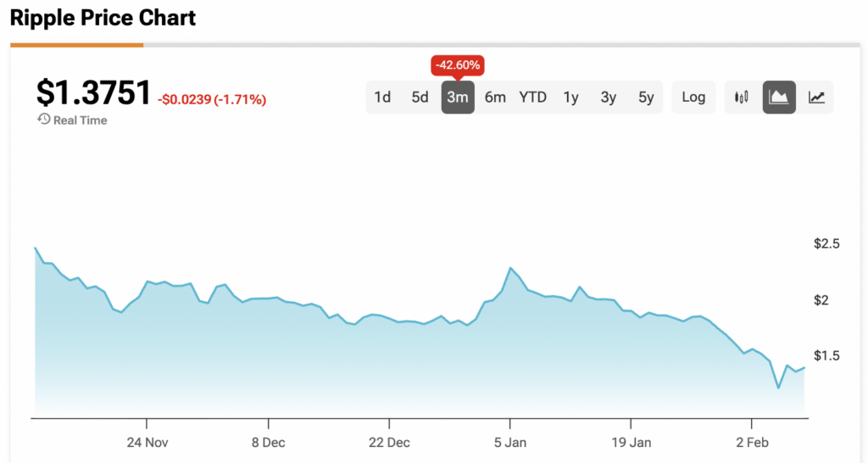The image size is (868, 463).
Task: Select the 3m time range
Action: [458, 98]
